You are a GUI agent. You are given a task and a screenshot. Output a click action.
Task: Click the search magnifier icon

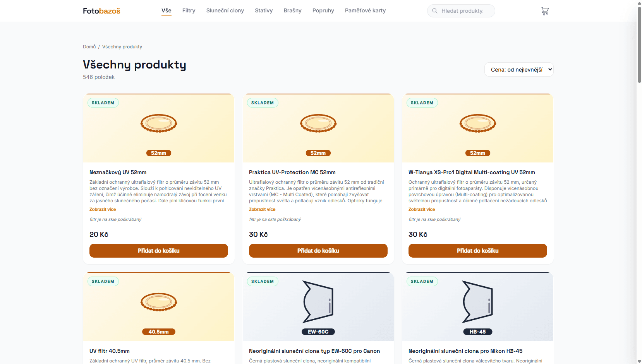click(x=435, y=11)
